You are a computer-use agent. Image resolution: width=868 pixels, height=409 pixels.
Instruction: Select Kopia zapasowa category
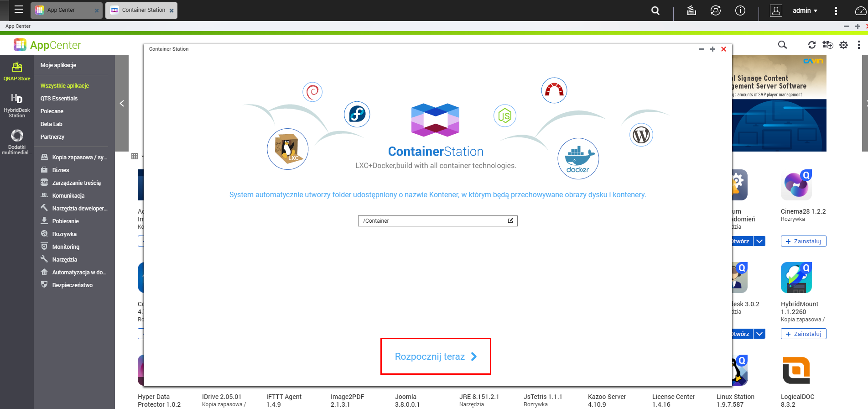(74, 157)
